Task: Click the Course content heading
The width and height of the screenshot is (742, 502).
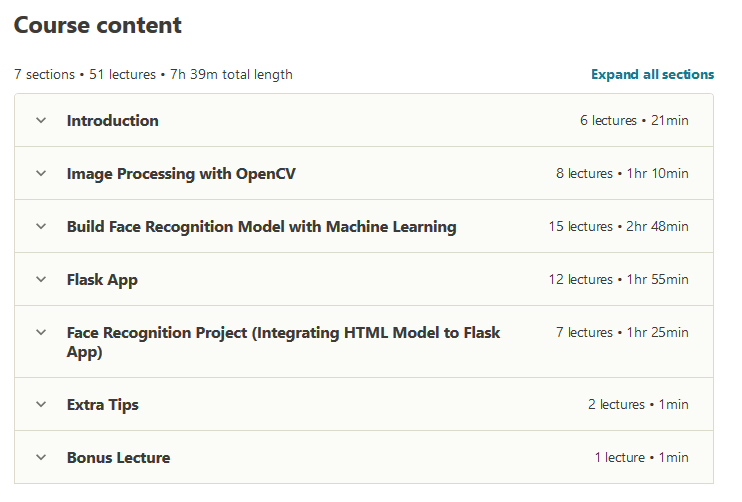Action: [x=98, y=24]
